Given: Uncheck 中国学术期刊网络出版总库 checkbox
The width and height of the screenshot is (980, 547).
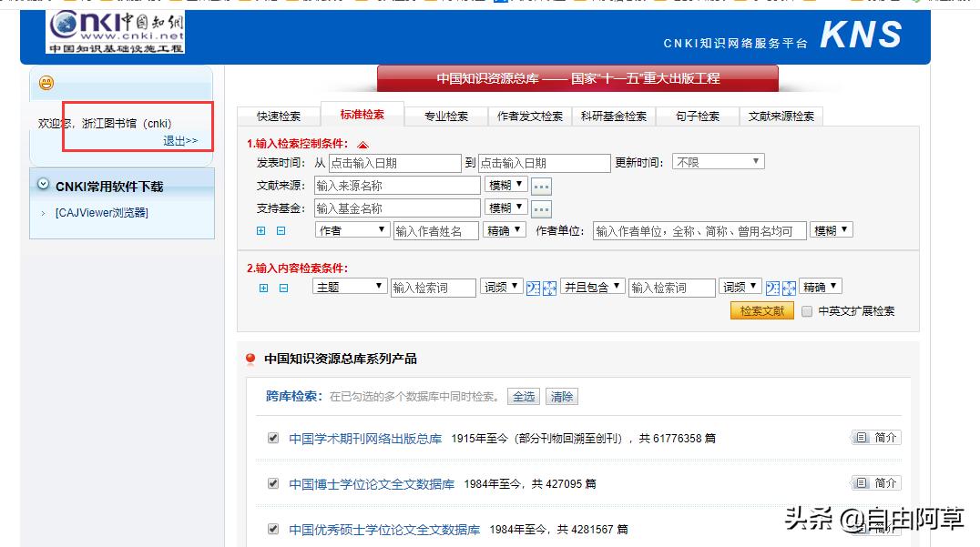Looking at the screenshot, I should (x=273, y=438).
